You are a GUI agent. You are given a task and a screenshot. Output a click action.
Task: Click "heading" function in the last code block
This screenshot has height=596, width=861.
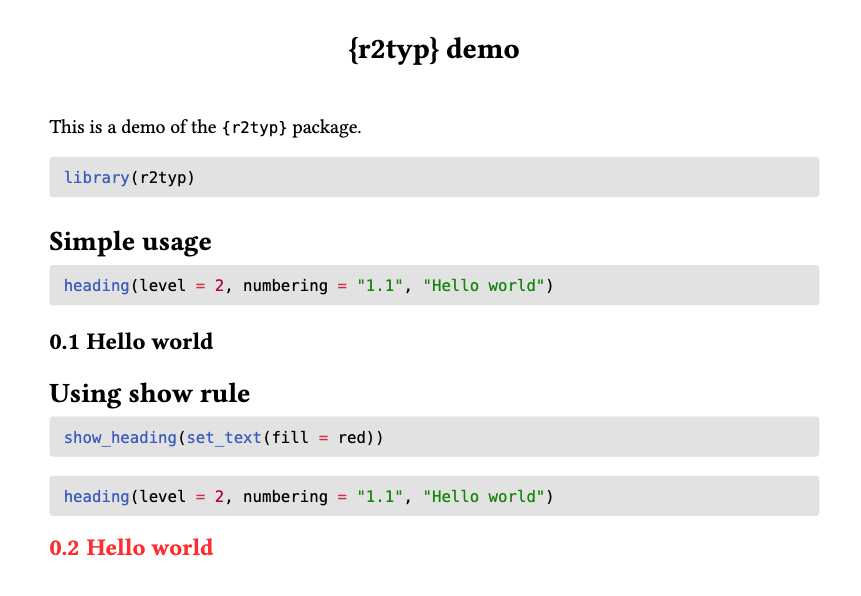(x=96, y=497)
